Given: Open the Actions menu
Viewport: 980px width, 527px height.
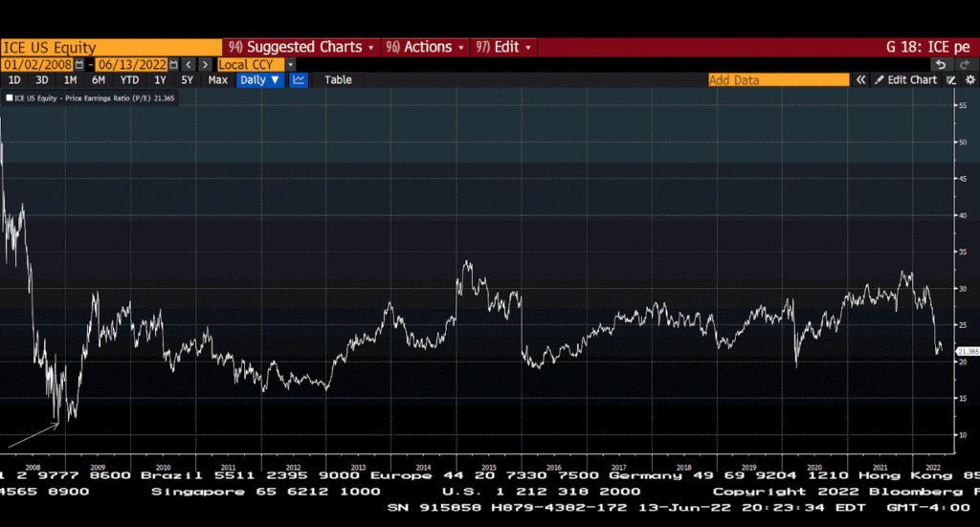Looking at the screenshot, I should click(425, 47).
